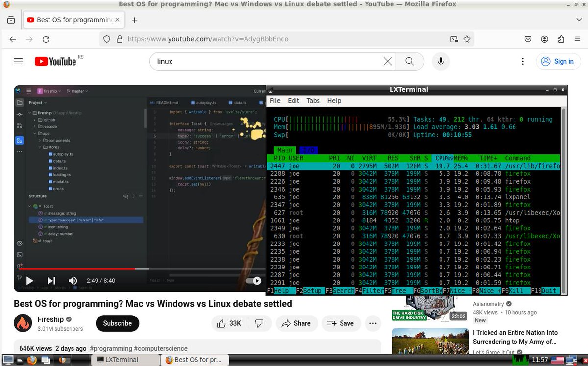Reload the YouTube page
Viewport: 588px width, 366px height.
click(46, 39)
